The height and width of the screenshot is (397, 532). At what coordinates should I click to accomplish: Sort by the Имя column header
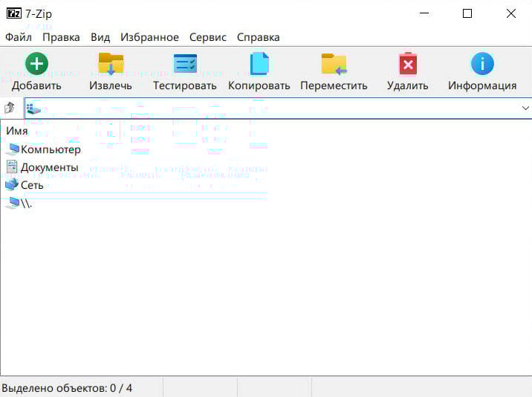point(17,131)
